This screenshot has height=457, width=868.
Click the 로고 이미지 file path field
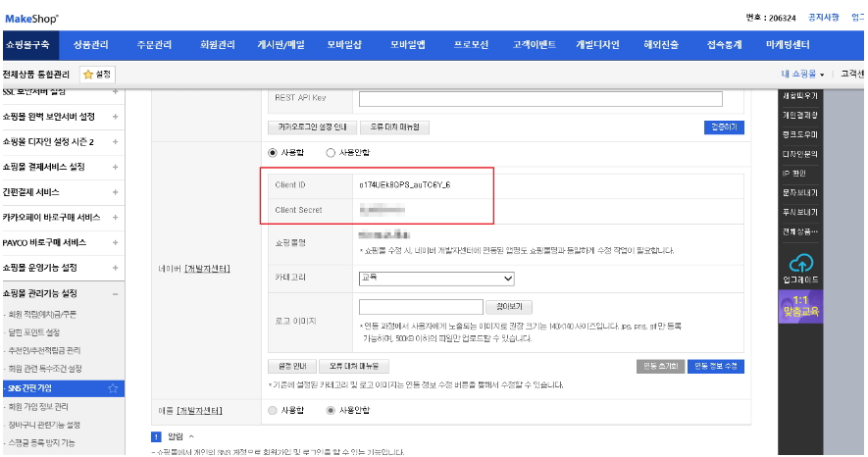click(x=421, y=307)
